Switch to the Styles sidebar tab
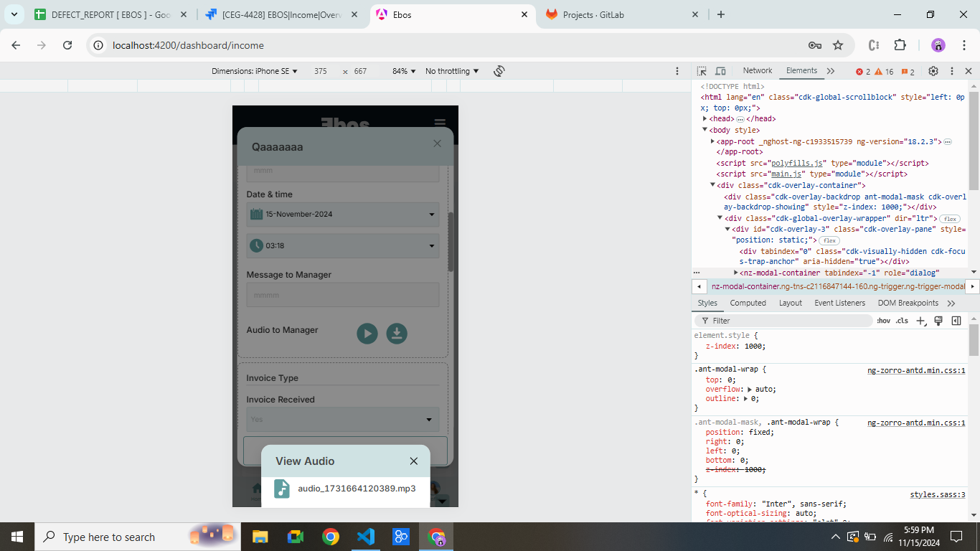The image size is (980, 551). [707, 303]
